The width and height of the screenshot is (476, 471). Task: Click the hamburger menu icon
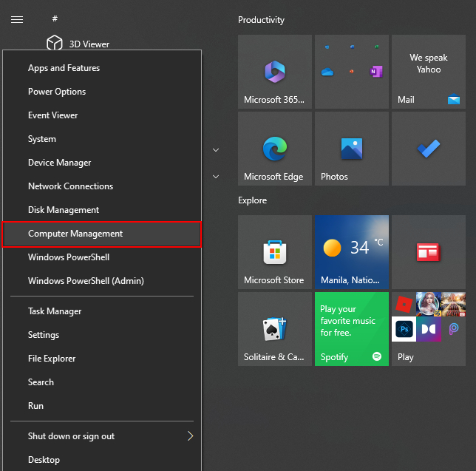pyautogui.click(x=17, y=20)
